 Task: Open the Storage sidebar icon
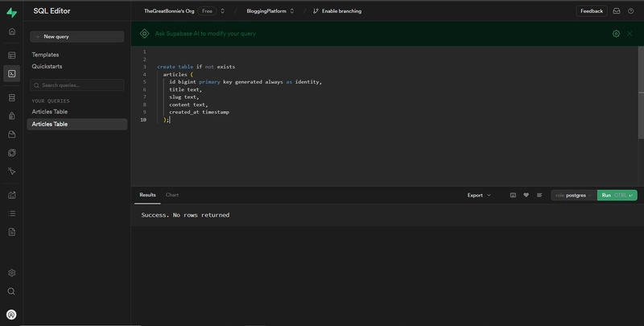[x=12, y=134]
